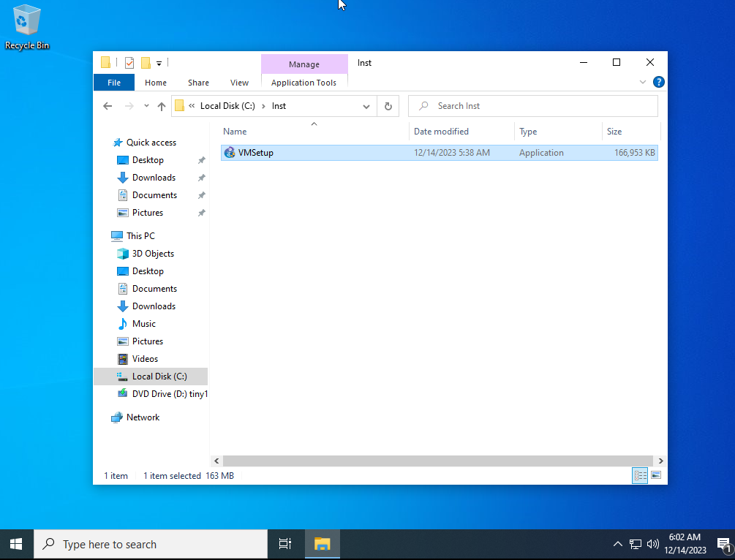735x560 pixels.
Task: Sort files by Name column
Action: (314, 131)
